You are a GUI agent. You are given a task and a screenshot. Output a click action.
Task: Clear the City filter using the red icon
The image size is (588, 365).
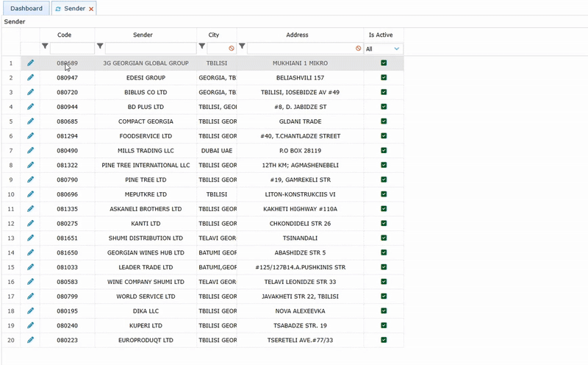(x=232, y=49)
